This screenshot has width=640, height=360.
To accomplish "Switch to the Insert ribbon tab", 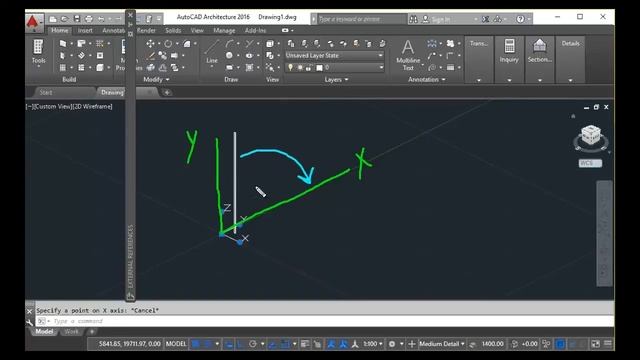I will click(x=85, y=31).
